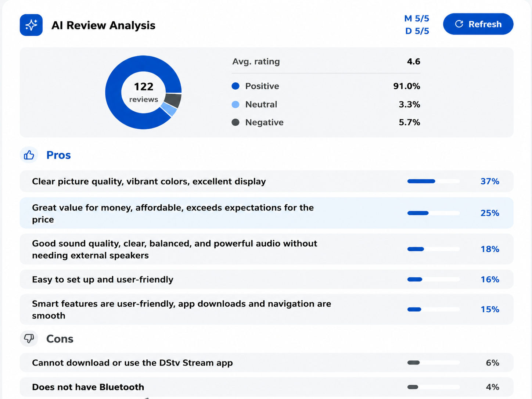This screenshot has height=399, width=532.
Task: Click the 16% percentage label
Action: [x=490, y=279]
